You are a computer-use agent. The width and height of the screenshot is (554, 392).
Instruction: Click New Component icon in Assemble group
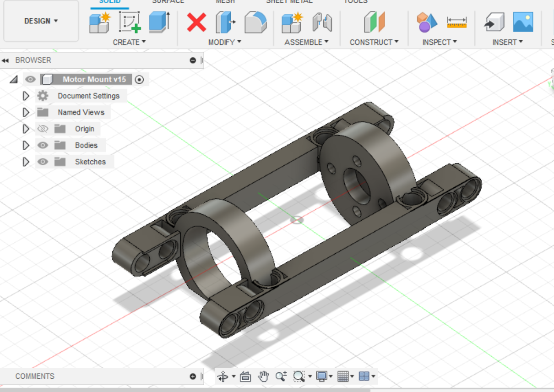[292, 22]
